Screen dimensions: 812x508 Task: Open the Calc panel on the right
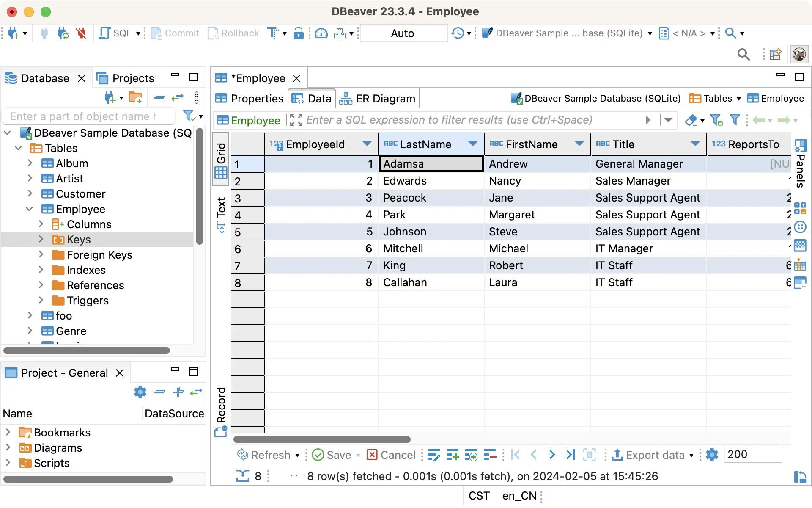801,209
